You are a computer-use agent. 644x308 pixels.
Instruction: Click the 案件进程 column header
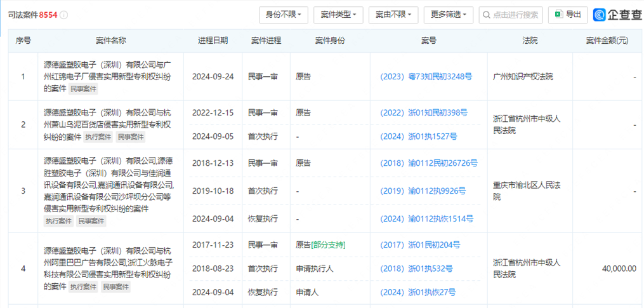tap(266, 41)
